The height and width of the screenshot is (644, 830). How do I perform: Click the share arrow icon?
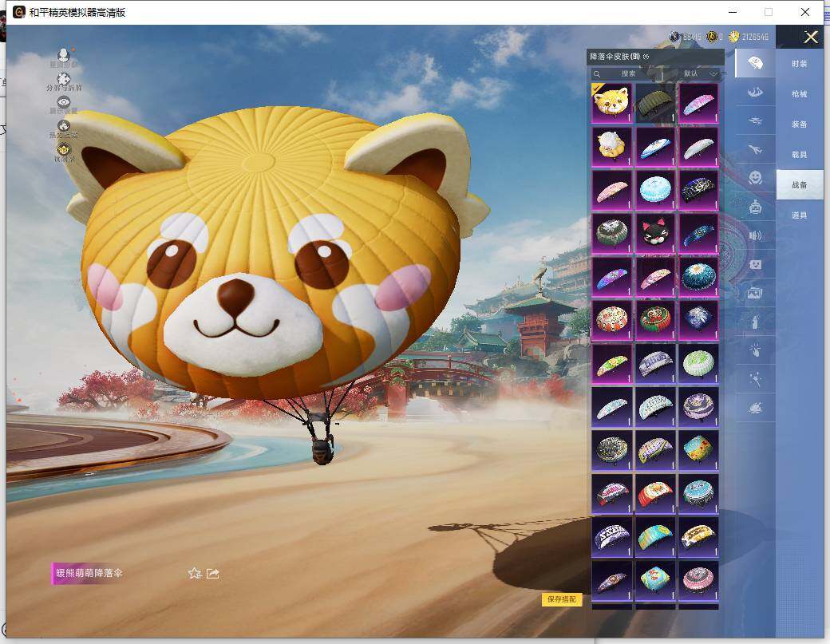point(213,573)
